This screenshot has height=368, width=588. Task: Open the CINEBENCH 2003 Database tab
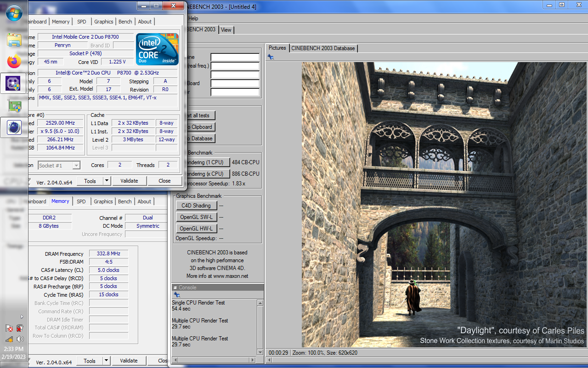(x=323, y=48)
